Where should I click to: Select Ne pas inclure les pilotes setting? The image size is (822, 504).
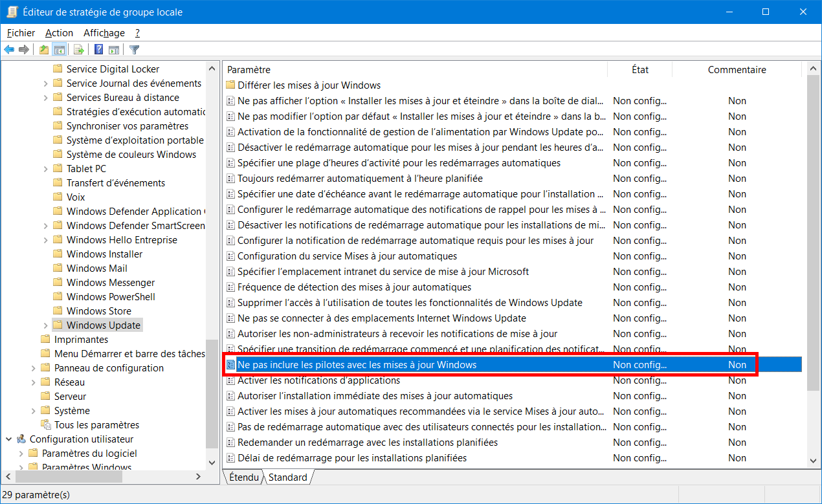513,365
